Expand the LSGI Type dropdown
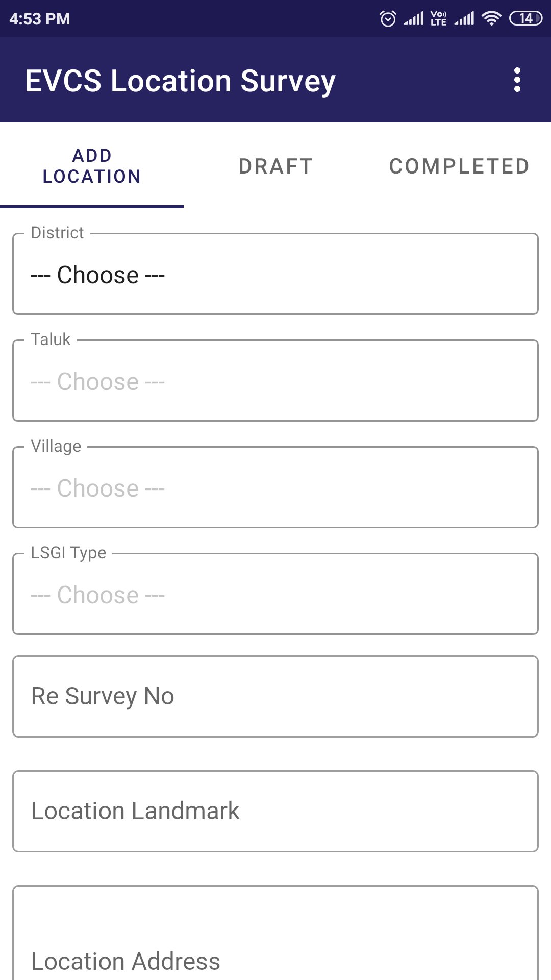 click(x=275, y=595)
